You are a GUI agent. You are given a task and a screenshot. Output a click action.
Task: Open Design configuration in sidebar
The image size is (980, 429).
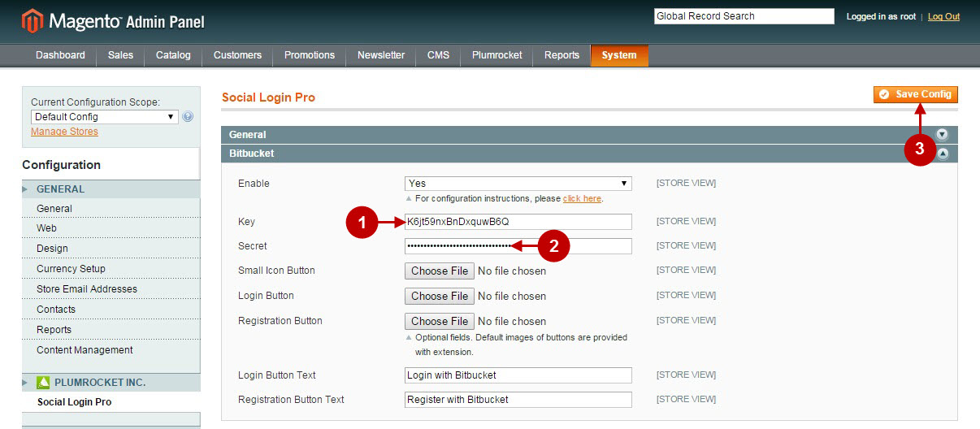click(x=52, y=249)
